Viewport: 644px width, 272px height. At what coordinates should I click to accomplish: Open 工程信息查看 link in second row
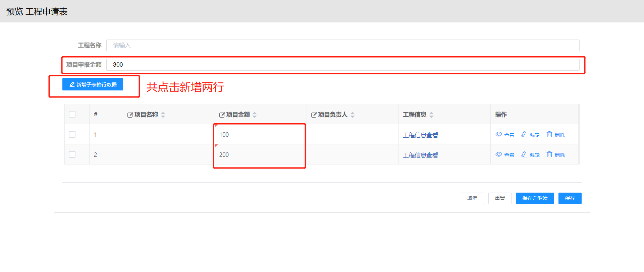tap(420, 155)
